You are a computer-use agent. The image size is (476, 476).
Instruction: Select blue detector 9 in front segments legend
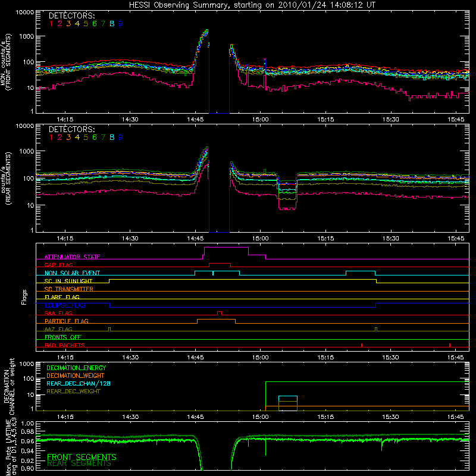pos(121,24)
